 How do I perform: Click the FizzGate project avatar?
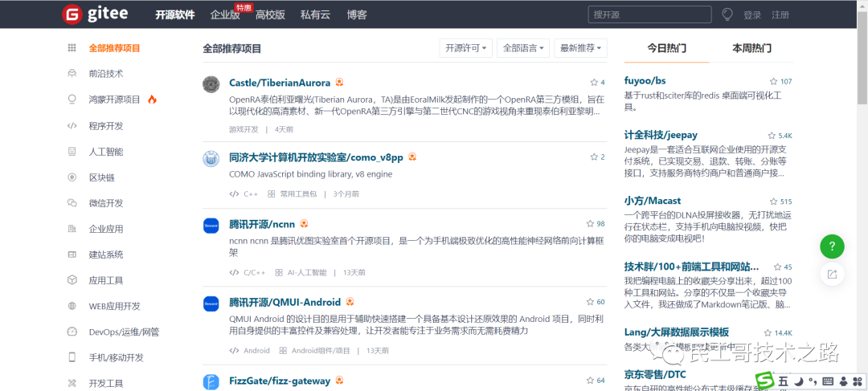pos(211,381)
